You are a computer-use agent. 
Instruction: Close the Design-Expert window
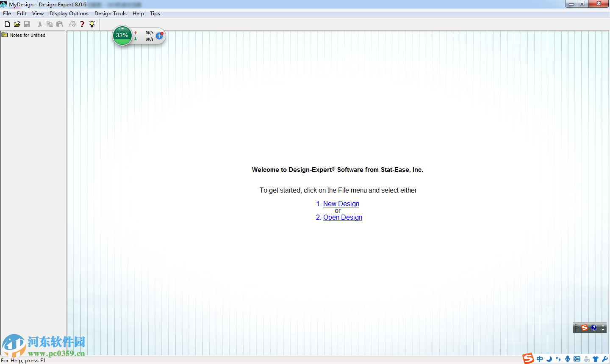[x=599, y=4]
